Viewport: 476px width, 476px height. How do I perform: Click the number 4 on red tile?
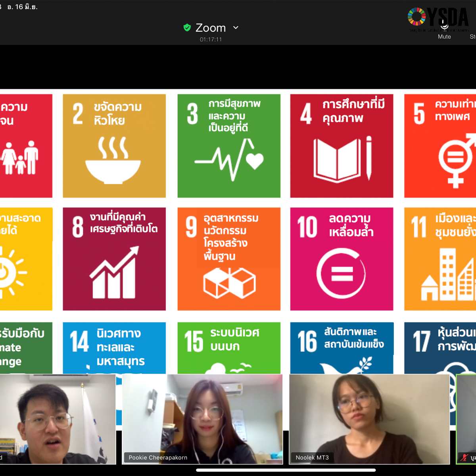click(306, 114)
